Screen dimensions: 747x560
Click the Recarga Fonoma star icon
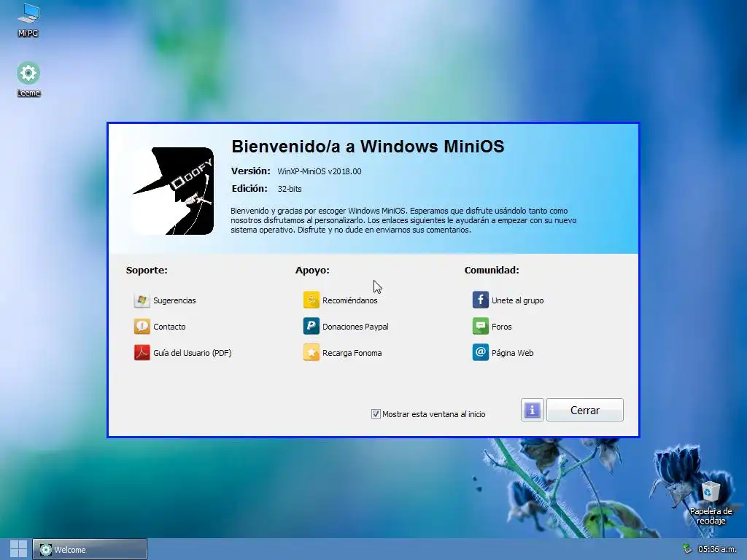pyautogui.click(x=311, y=353)
